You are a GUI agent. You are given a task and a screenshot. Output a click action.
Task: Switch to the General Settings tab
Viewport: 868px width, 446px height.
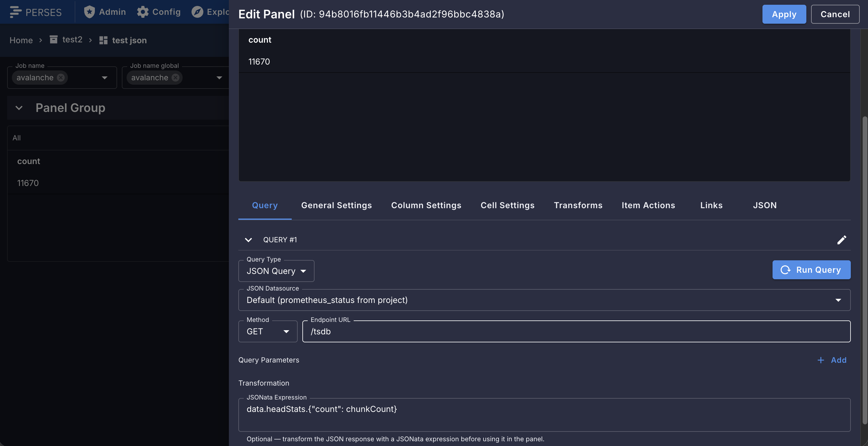[336, 205]
